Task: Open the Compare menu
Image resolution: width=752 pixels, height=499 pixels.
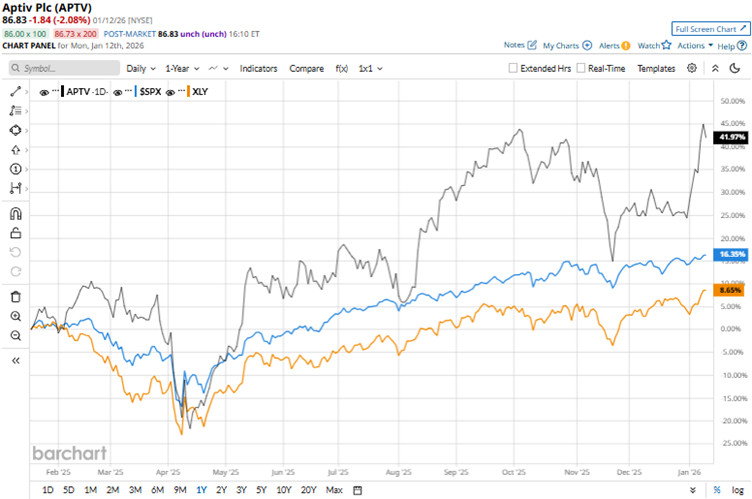Action: click(x=306, y=69)
